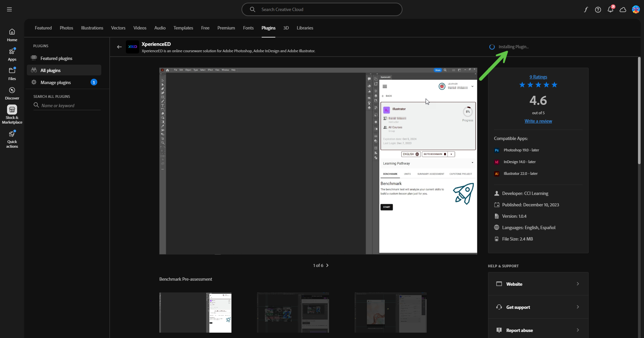The height and width of the screenshot is (338, 644).
Task: Open the 9 Ratings link
Action: tap(538, 77)
